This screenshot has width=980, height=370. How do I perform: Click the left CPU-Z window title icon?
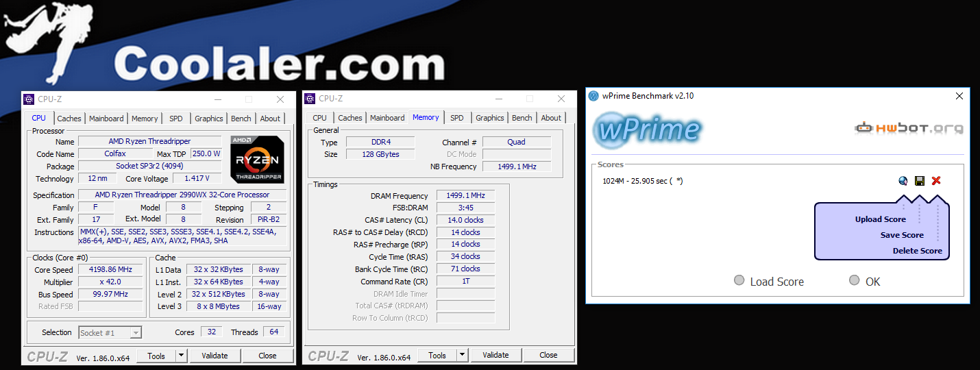coord(29,99)
